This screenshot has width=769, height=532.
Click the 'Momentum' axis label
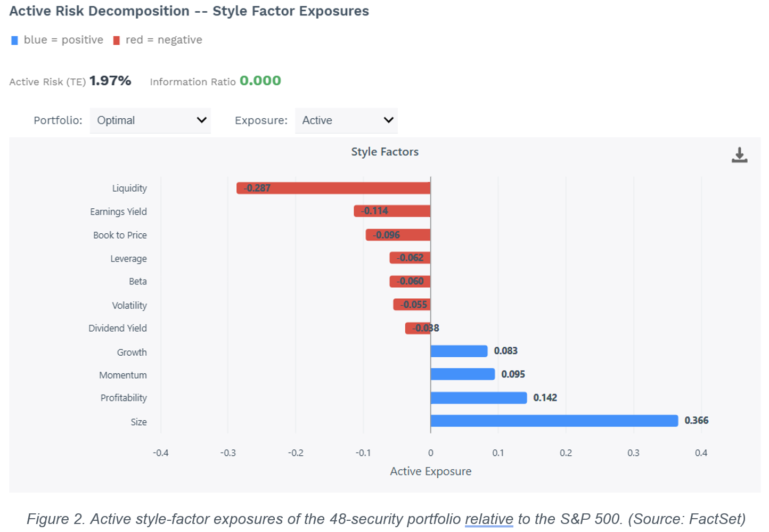click(123, 375)
